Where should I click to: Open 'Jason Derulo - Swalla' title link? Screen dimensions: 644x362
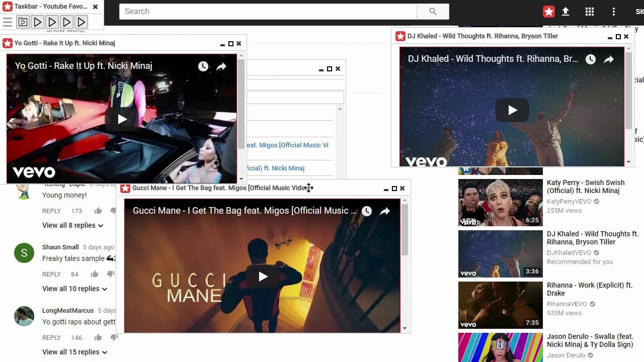590,340
